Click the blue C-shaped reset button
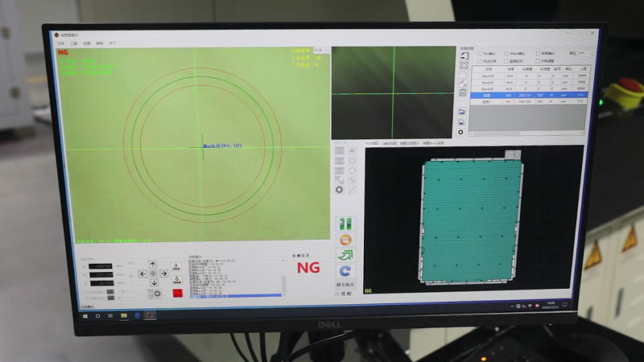The width and height of the screenshot is (644, 362). click(345, 271)
